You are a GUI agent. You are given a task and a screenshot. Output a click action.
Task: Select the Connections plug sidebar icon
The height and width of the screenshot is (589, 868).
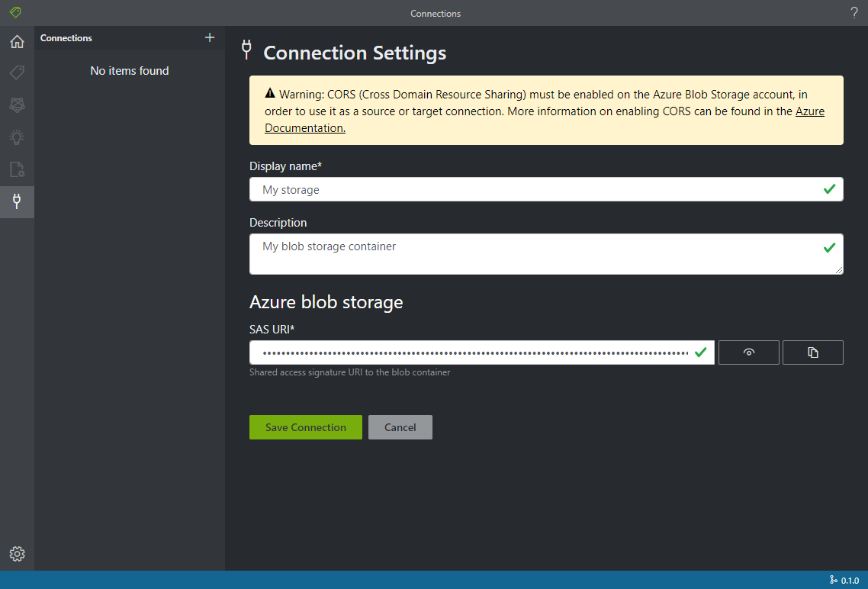pyautogui.click(x=17, y=201)
